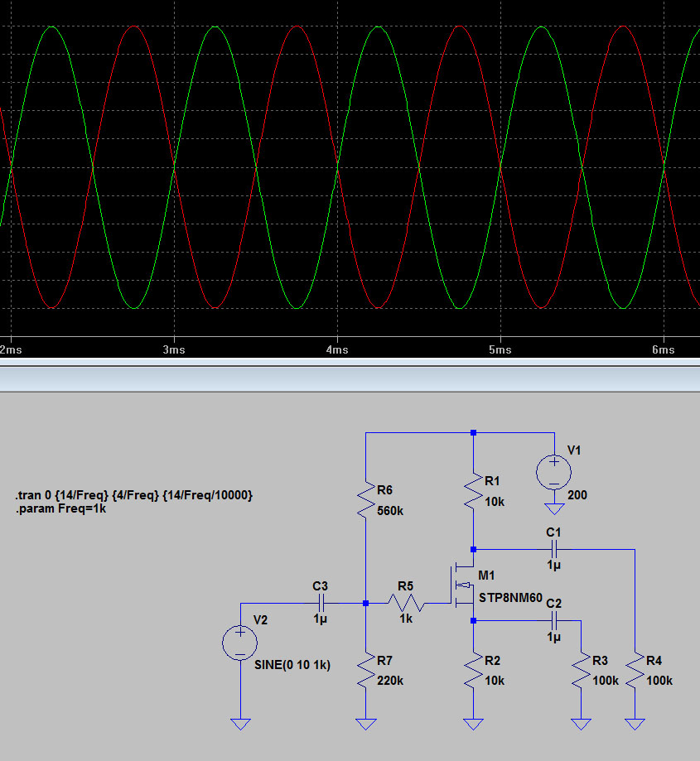This screenshot has width=700, height=761.
Task: Select resistor R3 symbol
Action: click(581, 670)
